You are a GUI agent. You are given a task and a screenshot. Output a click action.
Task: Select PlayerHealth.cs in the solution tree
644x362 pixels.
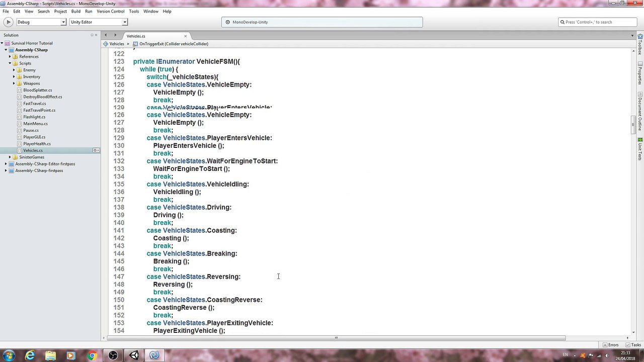[37, 144]
